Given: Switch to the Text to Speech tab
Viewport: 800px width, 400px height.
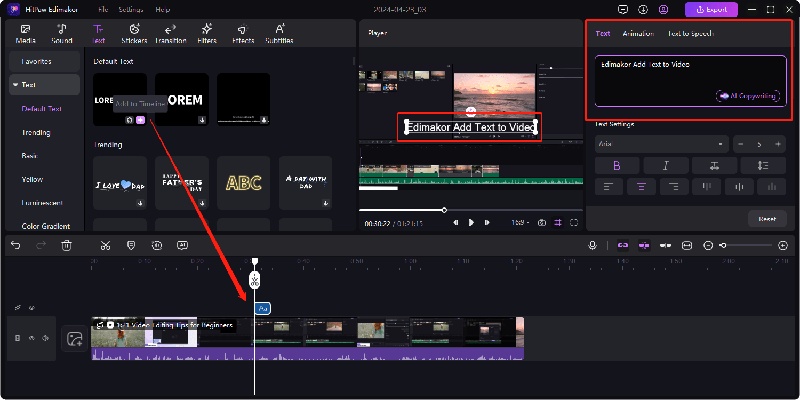Looking at the screenshot, I should click(x=691, y=33).
